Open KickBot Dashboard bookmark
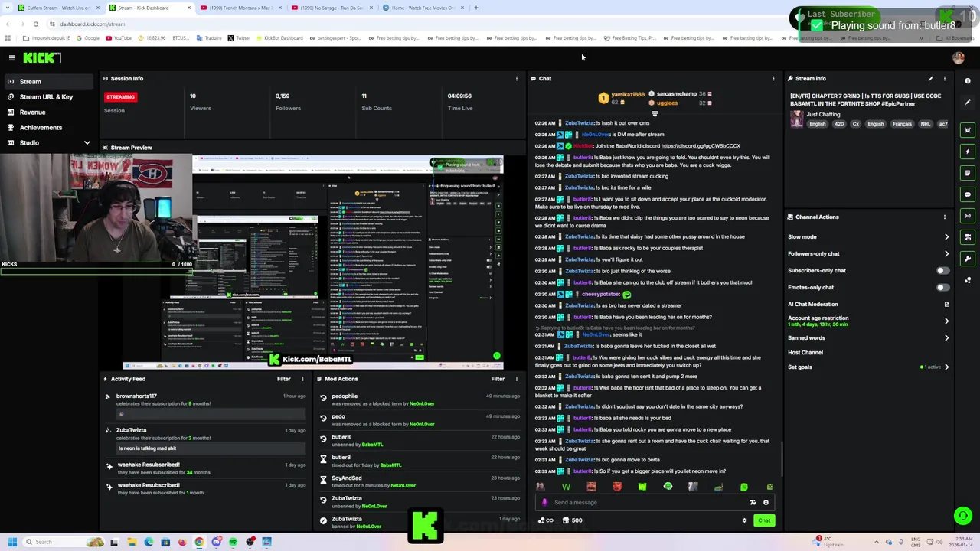Viewport: 980px width, 551px height. click(x=279, y=38)
